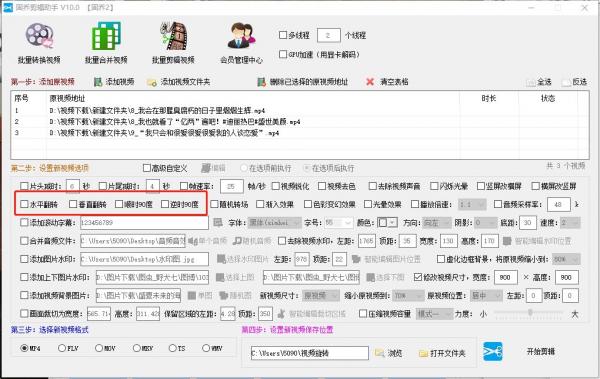This screenshot has height=379, width=600.
Task: Select the 在选项后执行 radio option
Action: tap(307, 168)
